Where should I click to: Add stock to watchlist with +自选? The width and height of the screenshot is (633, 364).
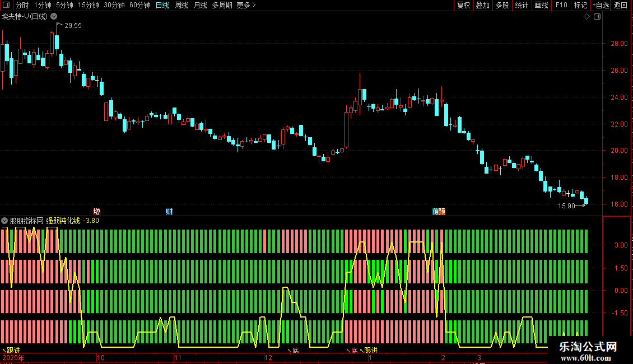601,5
